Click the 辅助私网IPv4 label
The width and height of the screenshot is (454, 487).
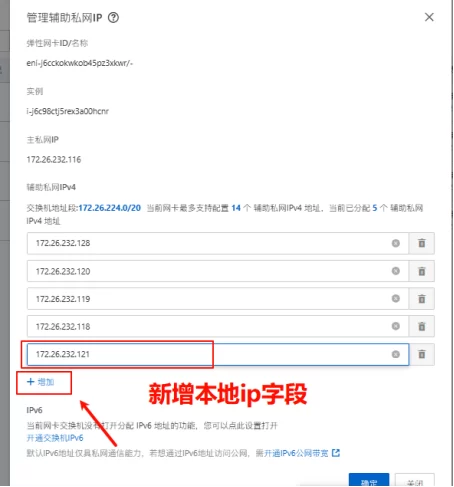point(51,187)
